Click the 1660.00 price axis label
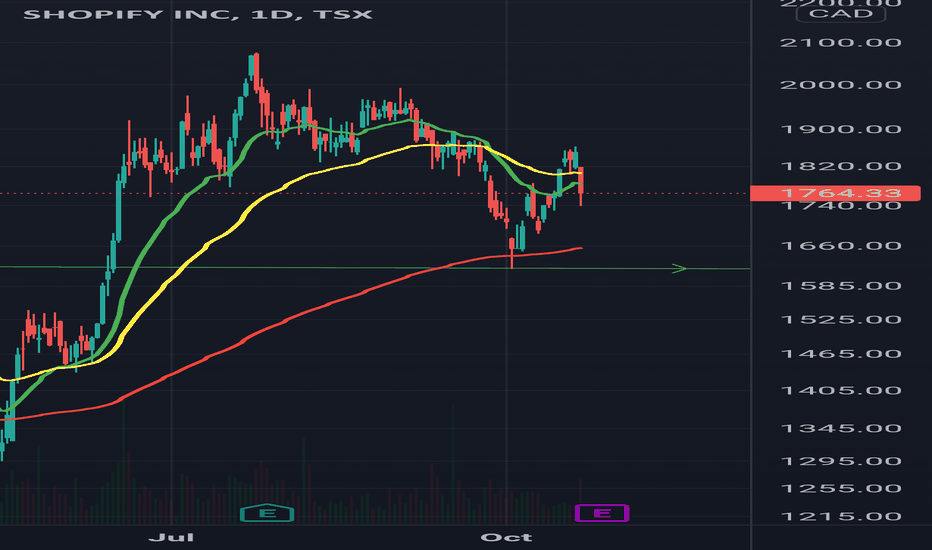This screenshot has width=932, height=550. [x=840, y=246]
